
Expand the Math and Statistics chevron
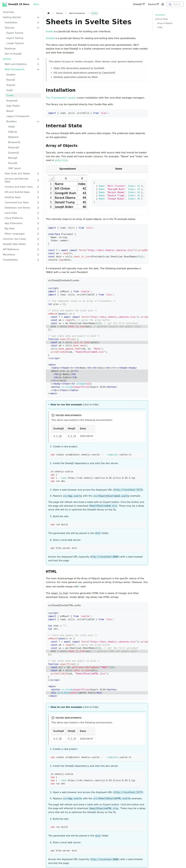(38, 64)
